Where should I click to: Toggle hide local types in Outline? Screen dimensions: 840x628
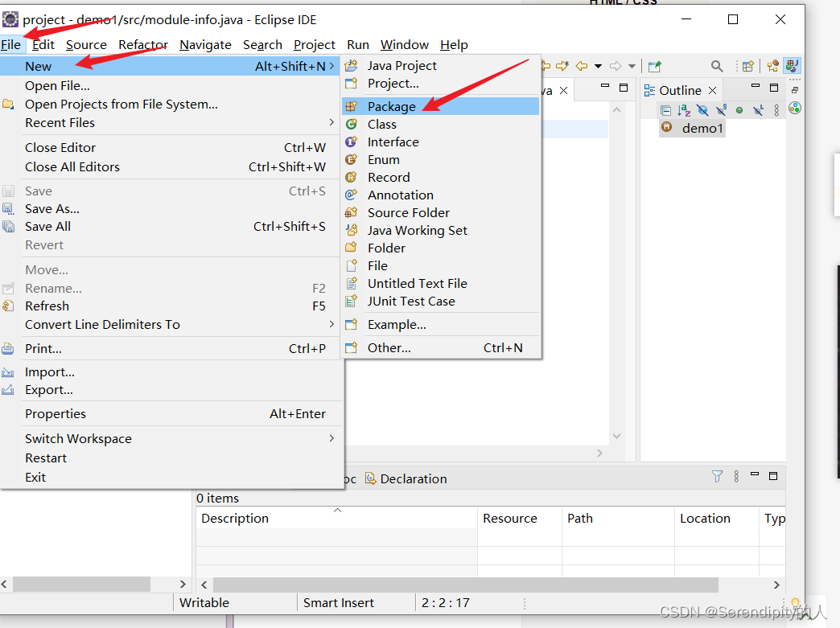click(758, 111)
